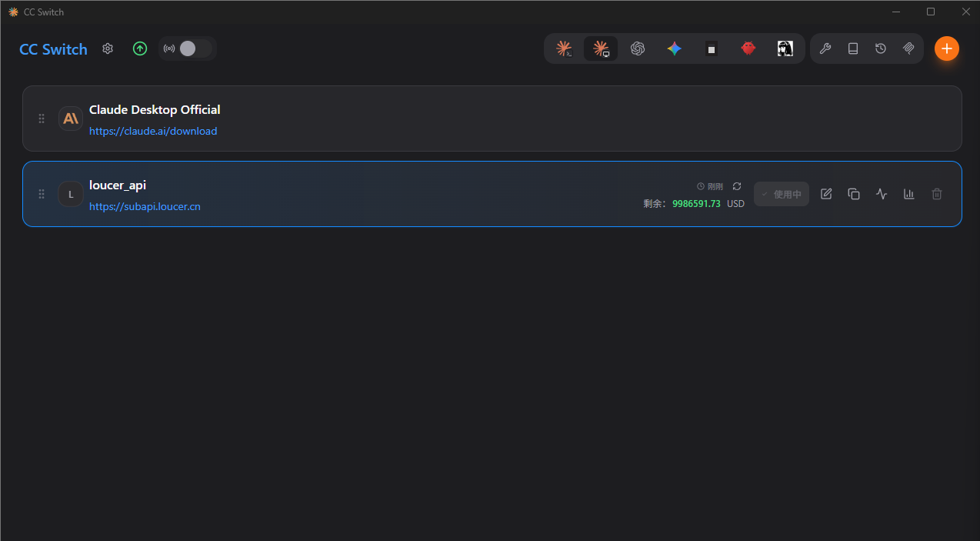Open the layered sheets icon in toolbar

(908, 48)
